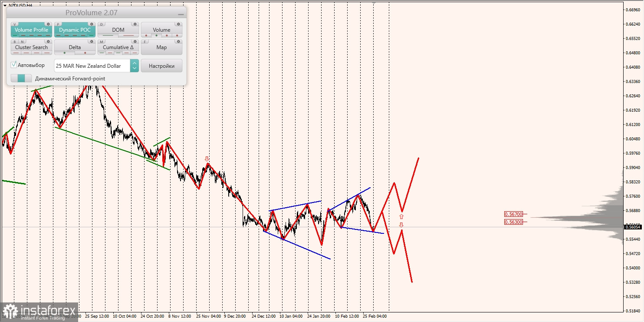Click the 24 Oct 20:00 date label

click(x=151, y=316)
